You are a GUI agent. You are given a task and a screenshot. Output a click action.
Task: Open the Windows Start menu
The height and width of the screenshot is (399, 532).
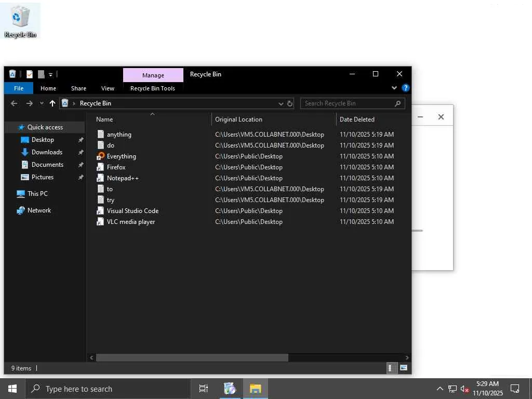coord(12,389)
